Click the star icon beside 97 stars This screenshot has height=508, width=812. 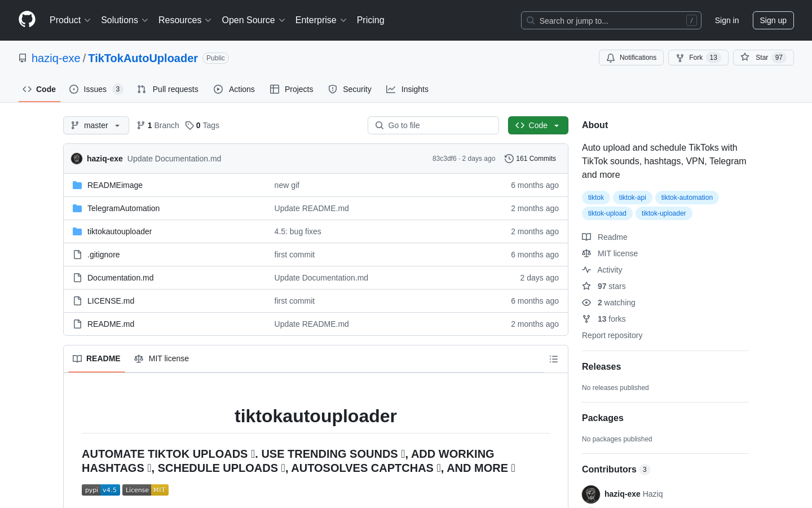(586, 286)
